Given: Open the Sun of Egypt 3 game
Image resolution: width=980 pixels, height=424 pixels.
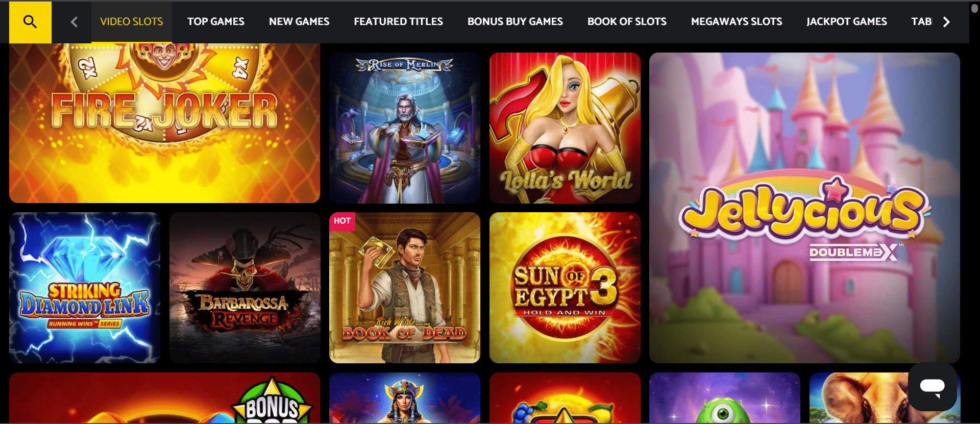Looking at the screenshot, I should pyautogui.click(x=565, y=288).
